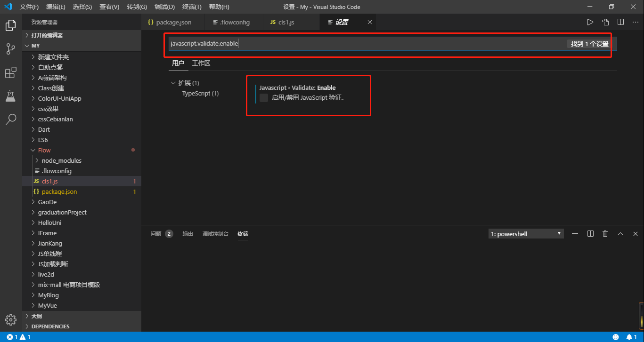Expand the 新建文件夹 folder
The width and height of the screenshot is (644, 342).
pos(82,57)
